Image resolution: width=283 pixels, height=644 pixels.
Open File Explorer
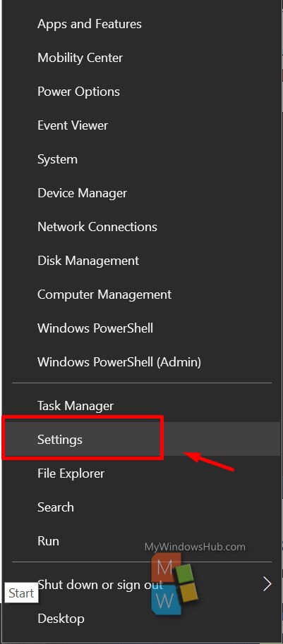[141, 473]
